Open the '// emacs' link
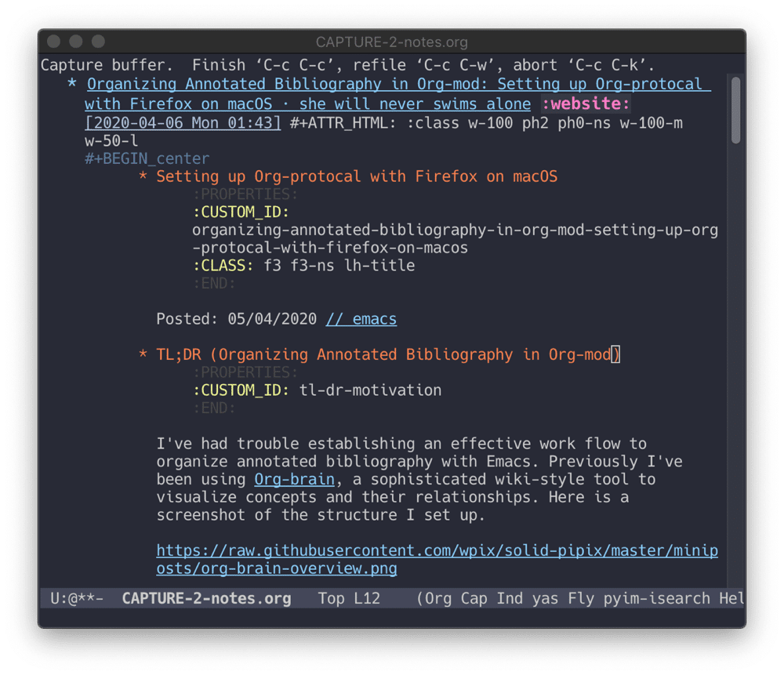 [x=361, y=319]
